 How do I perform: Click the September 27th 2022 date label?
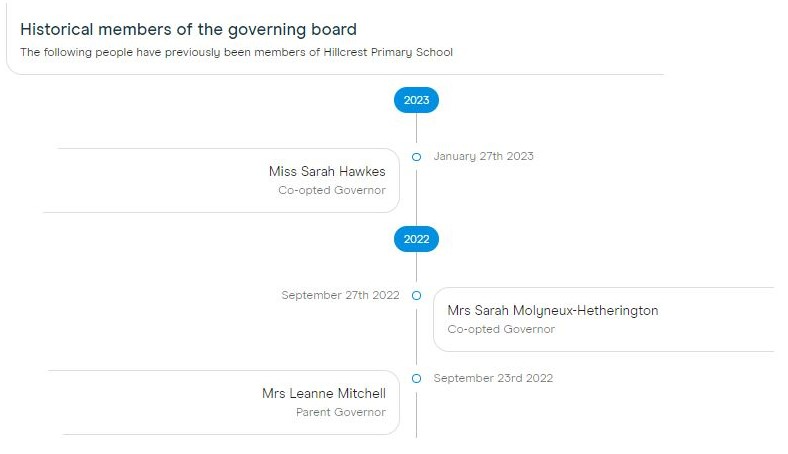(340, 295)
